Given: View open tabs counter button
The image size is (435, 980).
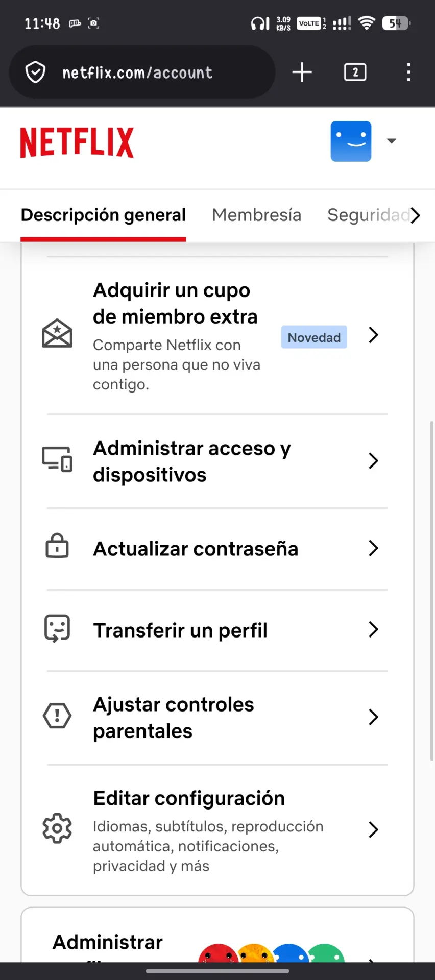Looking at the screenshot, I should point(355,72).
